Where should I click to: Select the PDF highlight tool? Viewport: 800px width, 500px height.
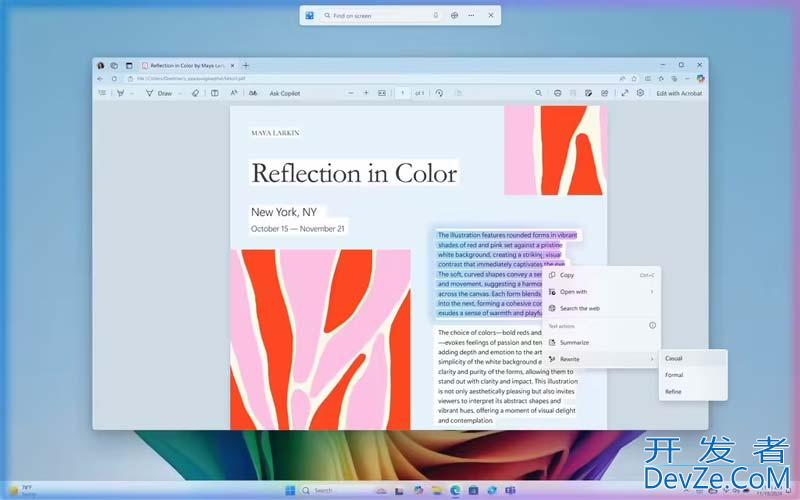[121, 93]
